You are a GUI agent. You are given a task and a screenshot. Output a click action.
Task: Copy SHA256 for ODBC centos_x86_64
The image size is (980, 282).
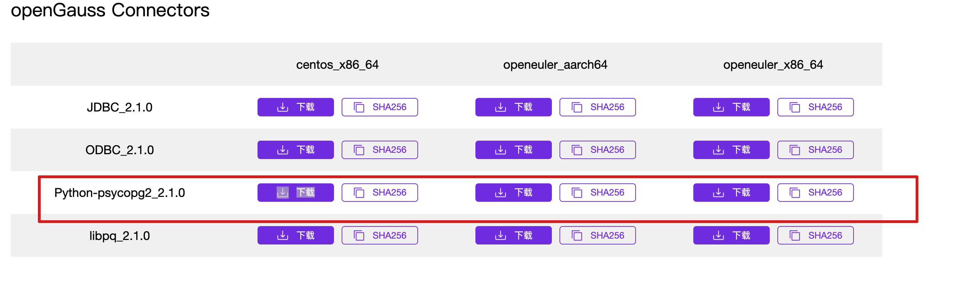point(379,150)
